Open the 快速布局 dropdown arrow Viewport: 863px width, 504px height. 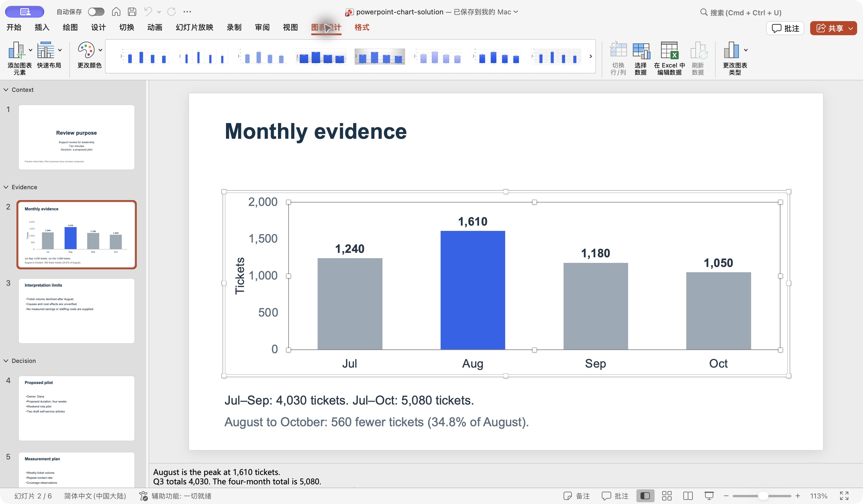(60, 50)
